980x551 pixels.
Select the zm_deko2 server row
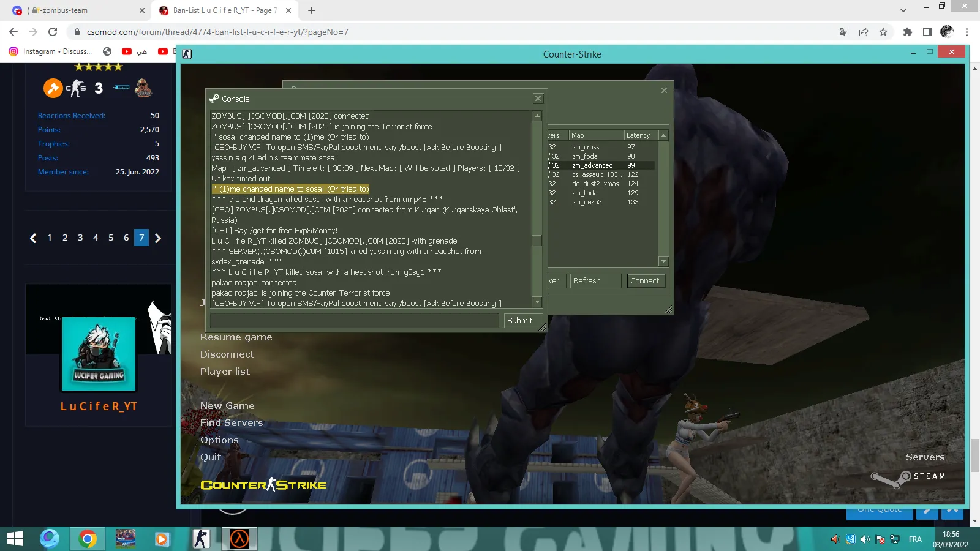point(601,202)
